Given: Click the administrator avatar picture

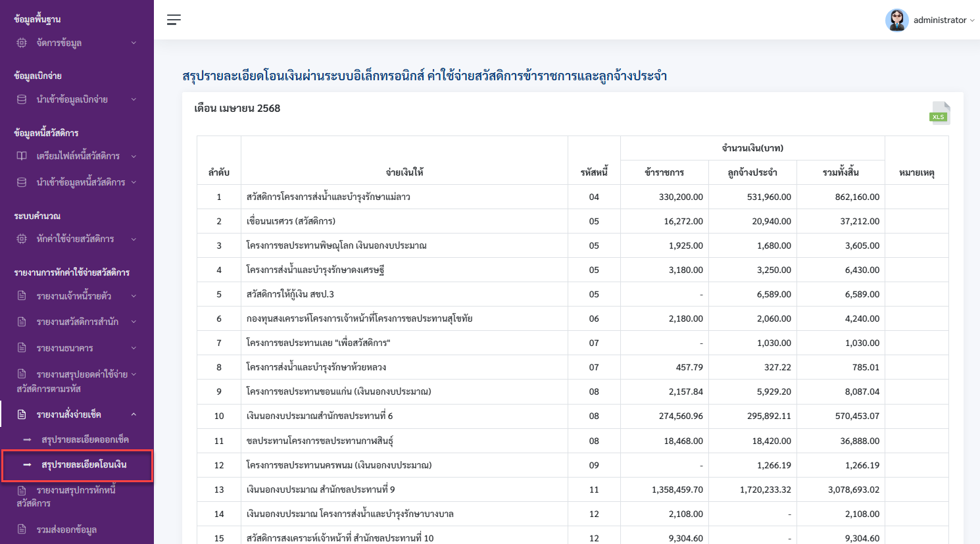Looking at the screenshot, I should [896, 20].
